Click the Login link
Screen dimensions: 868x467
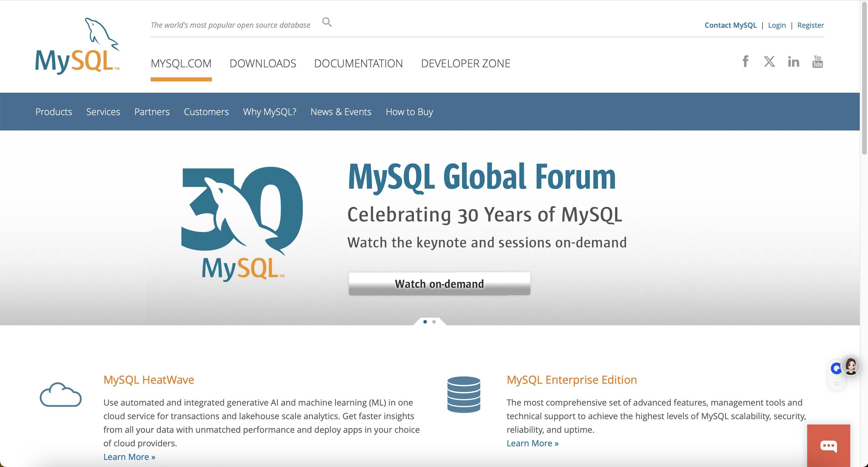[x=777, y=25]
